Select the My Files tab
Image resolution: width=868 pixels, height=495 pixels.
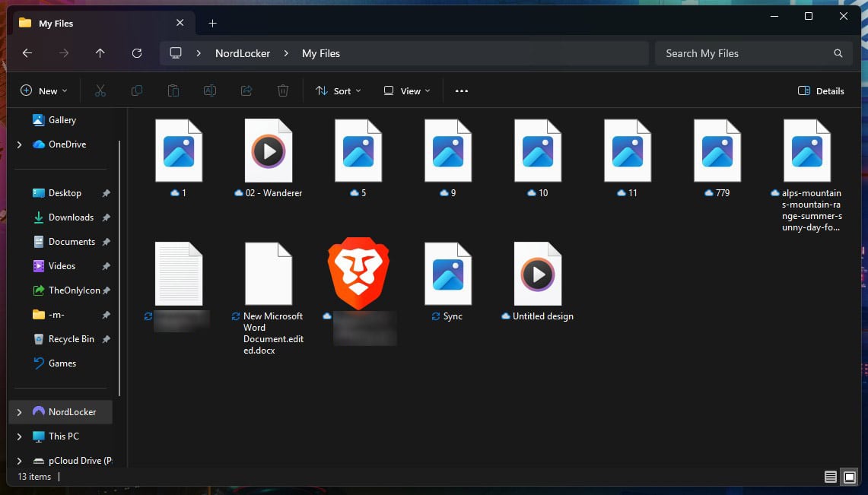(103, 24)
